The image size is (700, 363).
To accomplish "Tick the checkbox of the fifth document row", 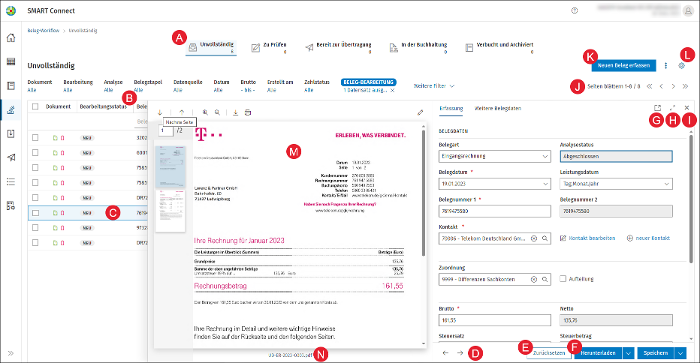I will pyautogui.click(x=35, y=198).
